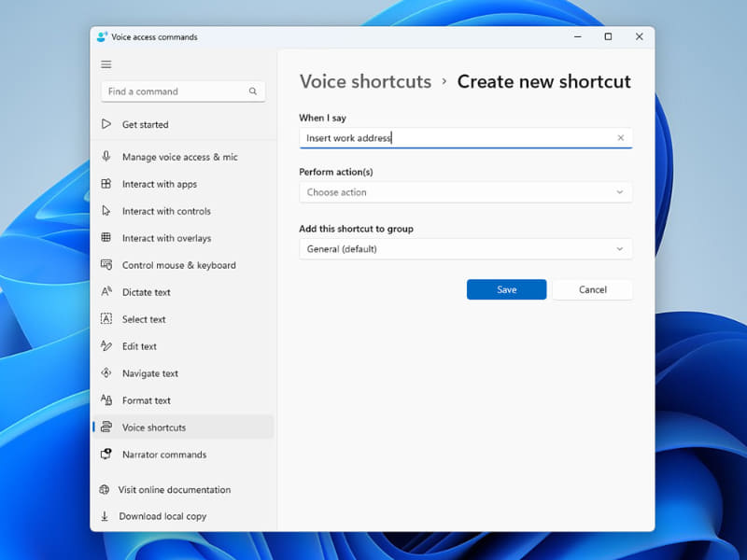747x560 pixels.
Task: Open the Interact with apps section
Action: (160, 184)
